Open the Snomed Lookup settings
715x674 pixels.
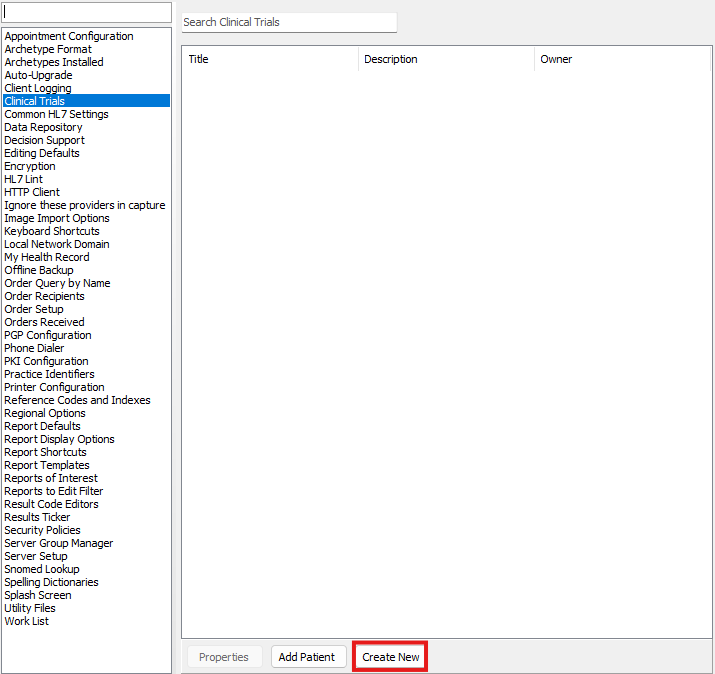pos(41,569)
